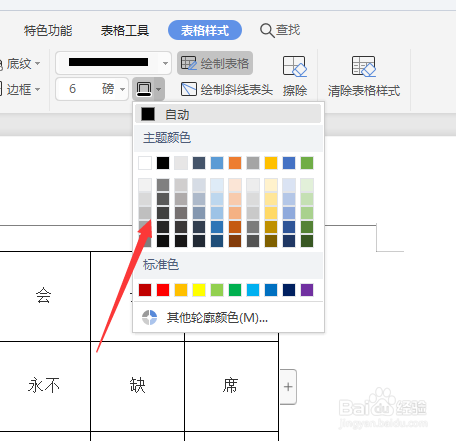Image resolution: width=456 pixels, height=441 pixels.
Task: Open 其他轮廓颜色 color wheel icon
Action: tap(149, 317)
